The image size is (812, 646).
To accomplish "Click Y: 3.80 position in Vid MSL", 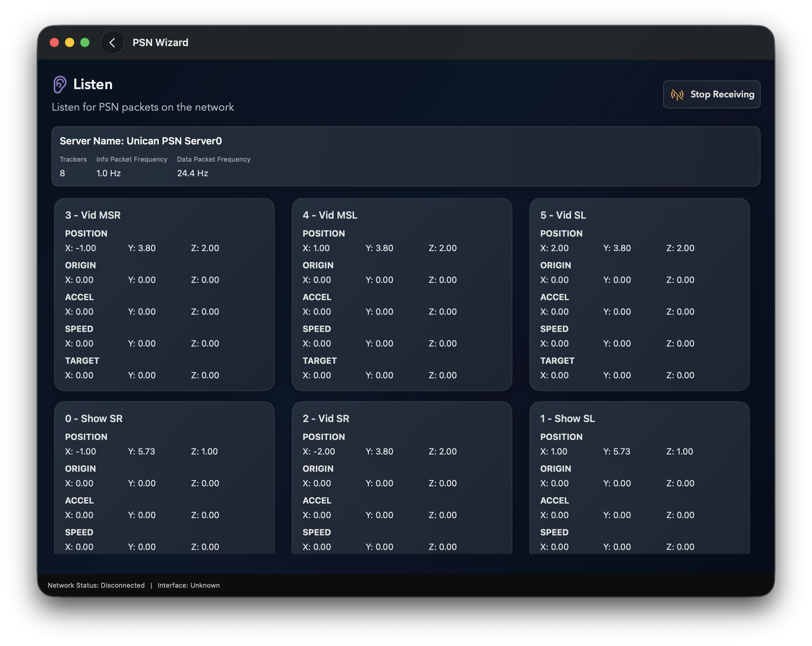I will click(x=379, y=248).
